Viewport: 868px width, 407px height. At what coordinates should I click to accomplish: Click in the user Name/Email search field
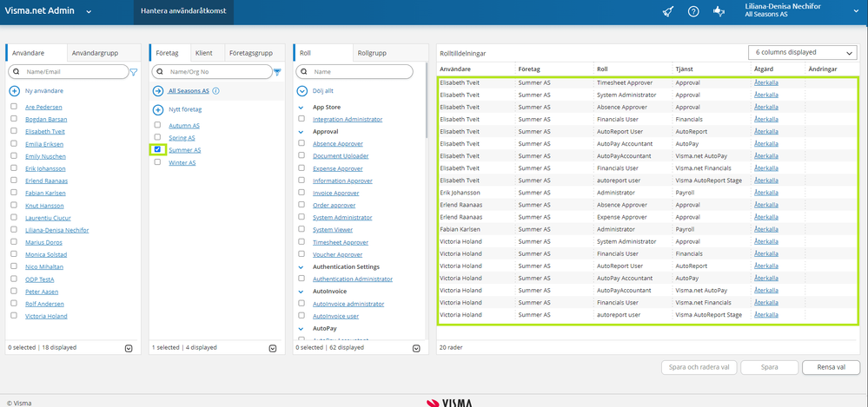click(68, 72)
